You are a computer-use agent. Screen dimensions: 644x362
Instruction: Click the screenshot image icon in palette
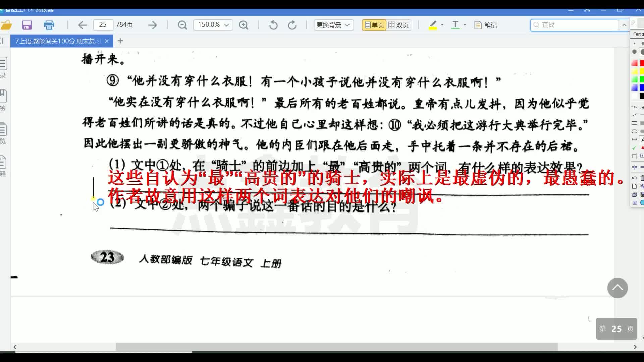tap(634, 203)
